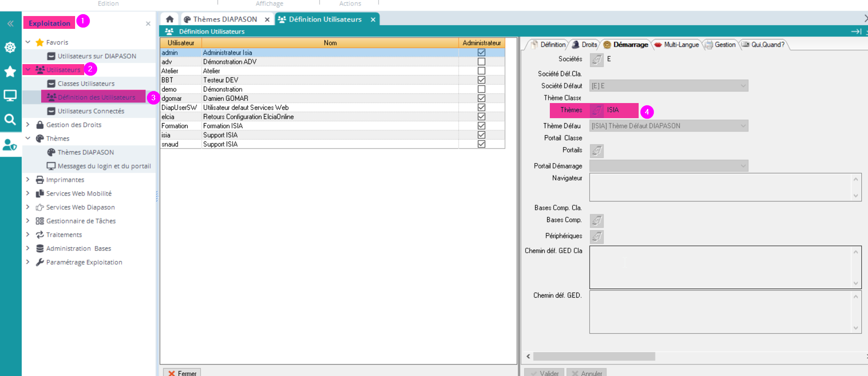Collapse the left sidebar with double-chevron icon
This screenshot has width=868, height=376.
pyautogui.click(x=10, y=23)
